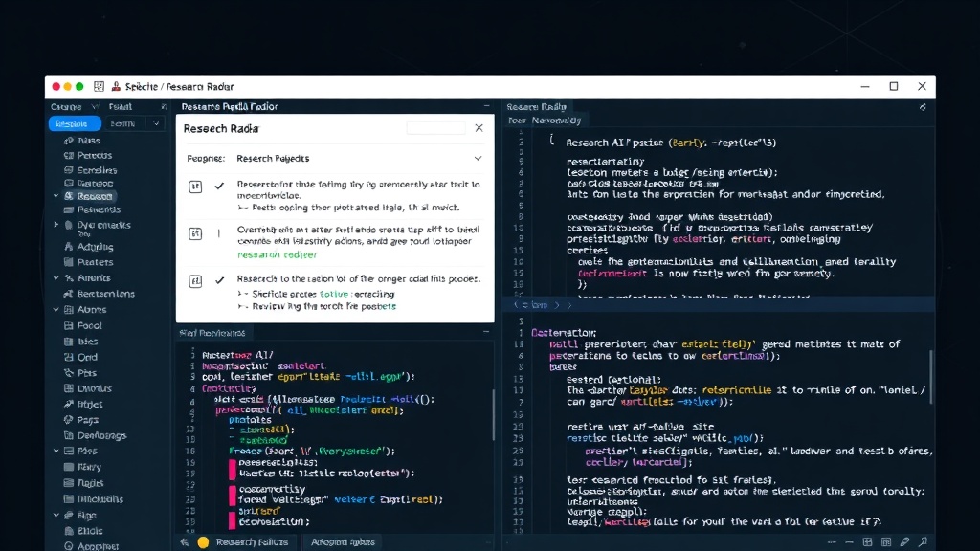Click the first row's boxed icon in dialog
The image size is (980, 551).
pyautogui.click(x=195, y=187)
